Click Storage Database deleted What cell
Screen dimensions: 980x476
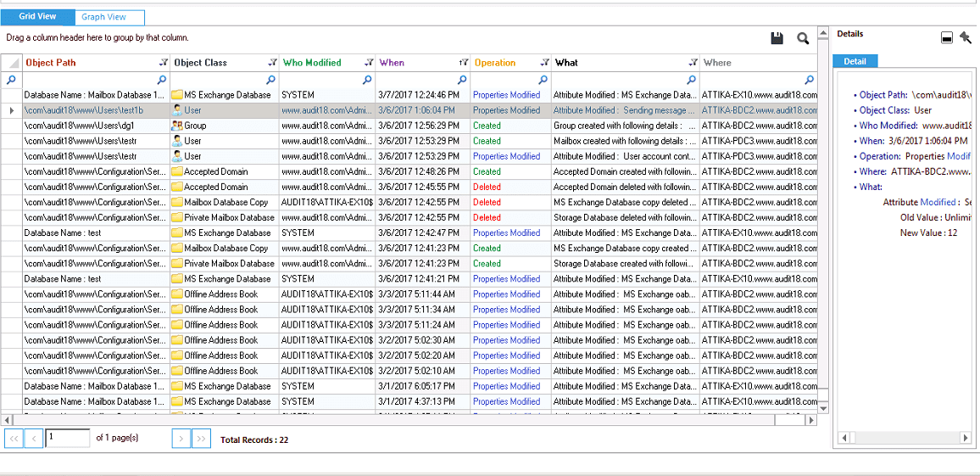(626, 218)
